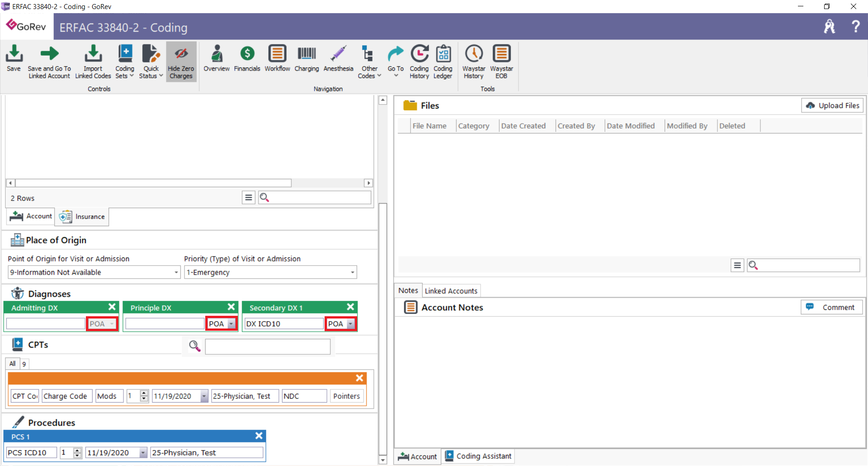The image size is (868, 466).
Task: Click the Secondary DX ICD10 field
Action: click(x=284, y=323)
